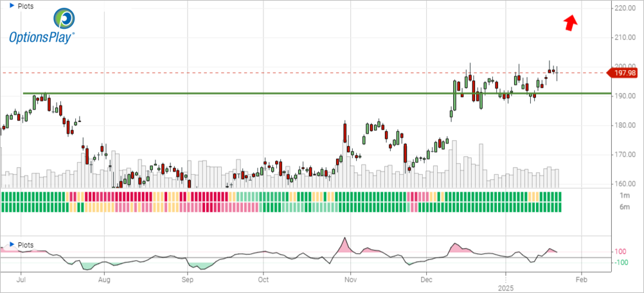This screenshot has width=644, height=293.
Task: Click the Jul date axis label
Action: click(x=21, y=280)
